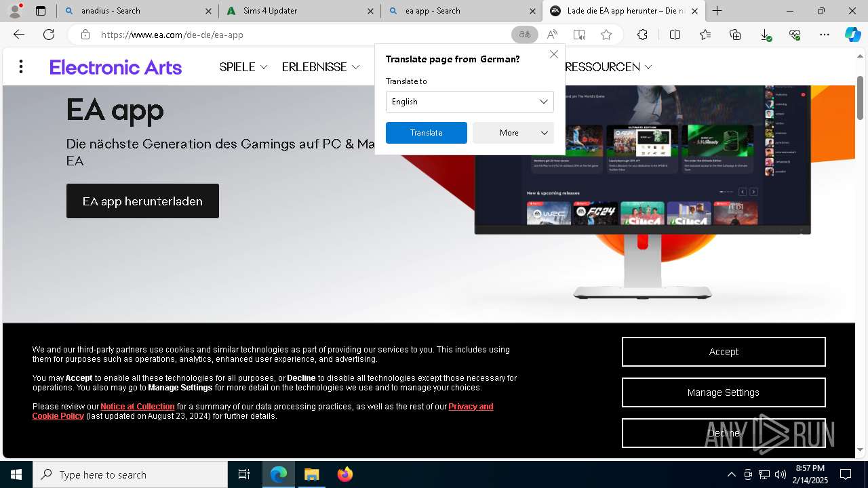Go back with the browser back arrow
868x488 pixels.
[19, 35]
